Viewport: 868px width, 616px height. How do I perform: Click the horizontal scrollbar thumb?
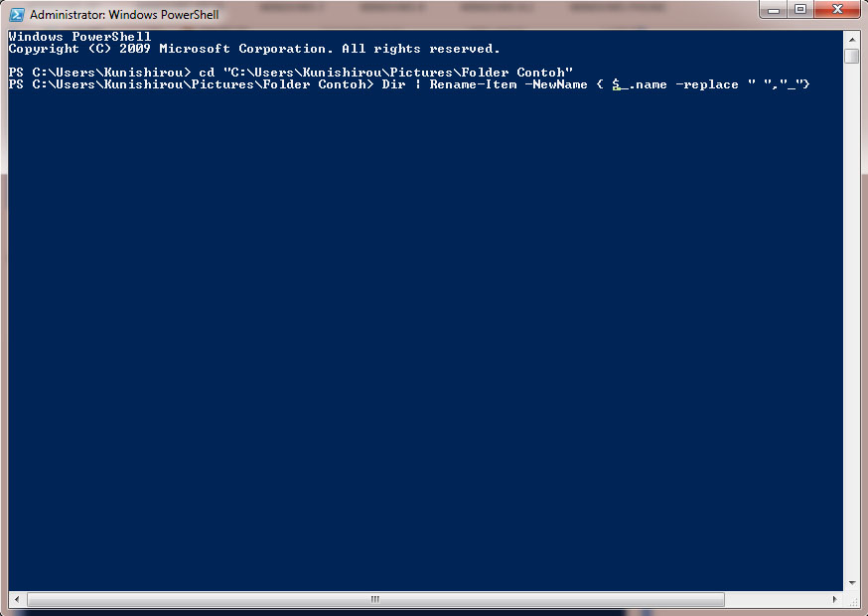[x=374, y=599]
